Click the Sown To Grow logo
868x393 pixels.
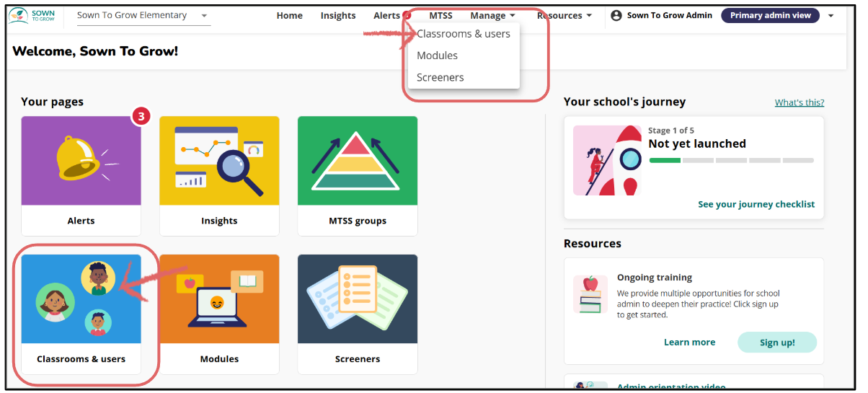(x=32, y=16)
